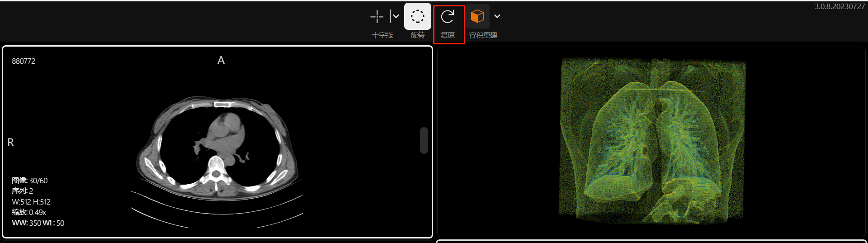Image resolution: width=868 pixels, height=243 pixels.
Task: Click the vertical scrollbar thumb in the CT view
Action: pyautogui.click(x=424, y=140)
